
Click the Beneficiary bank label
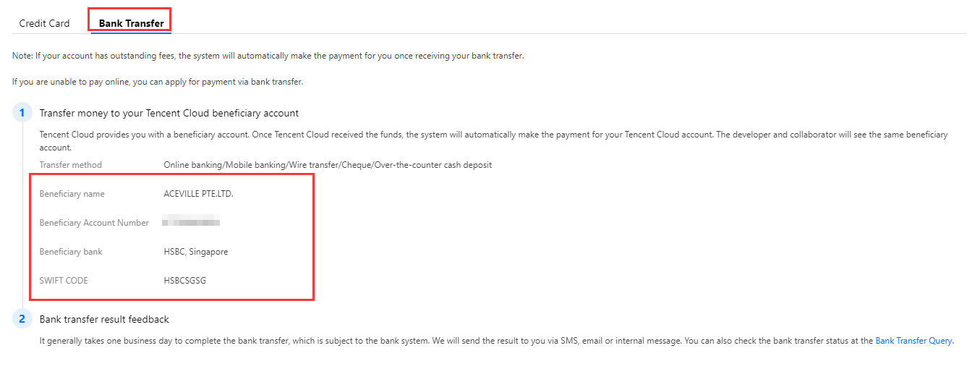click(71, 252)
